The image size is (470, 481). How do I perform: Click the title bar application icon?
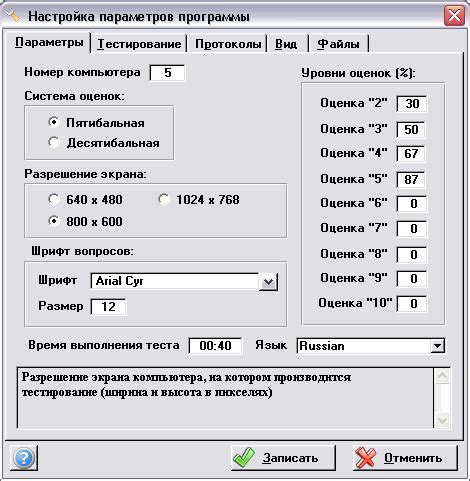click(x=13, y=15)
